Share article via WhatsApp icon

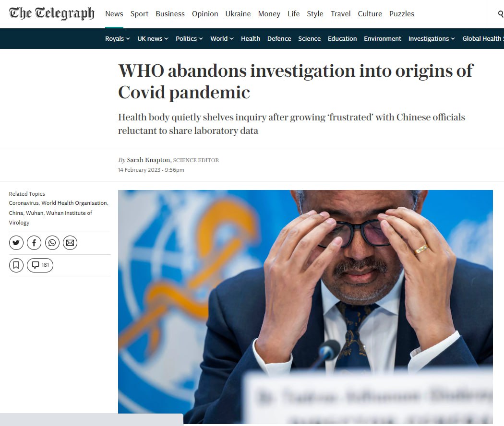click(x=52, y=243)
